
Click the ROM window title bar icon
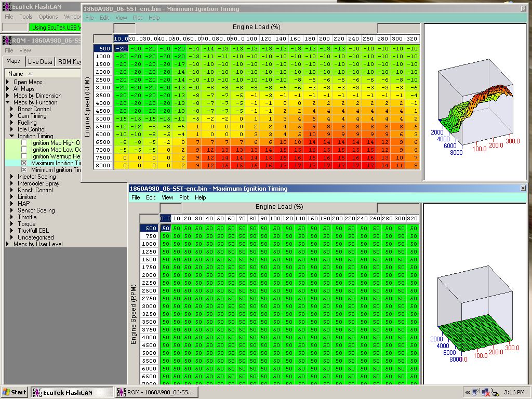(x=7, y=40)
